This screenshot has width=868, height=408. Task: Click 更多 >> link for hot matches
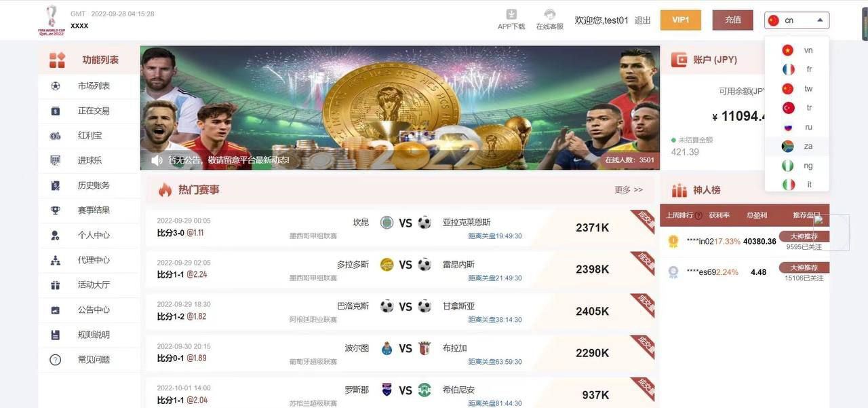click(x=629, y=190)
